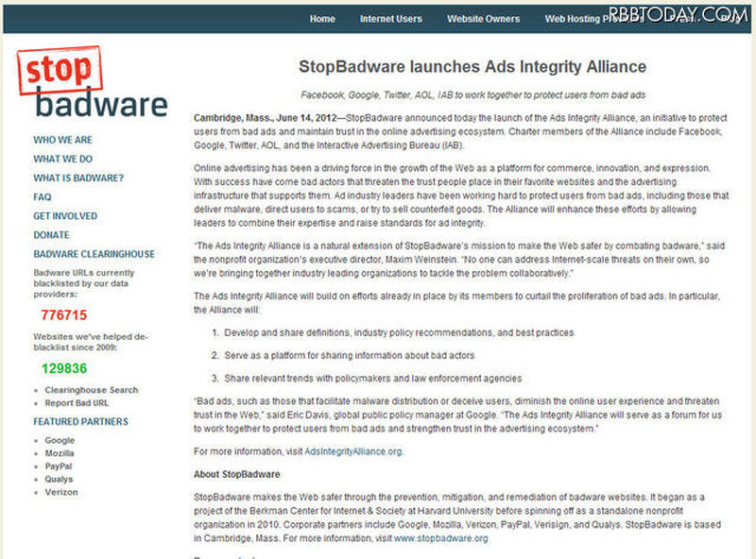Click the DONATE link
The height and width of the screenshot is (559, 756).
[51, 235]
